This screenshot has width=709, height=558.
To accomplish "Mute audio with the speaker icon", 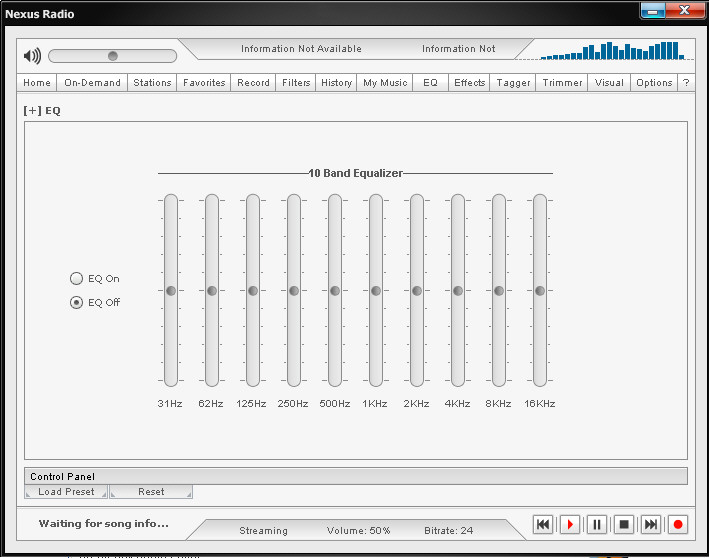I will (32, 56).
